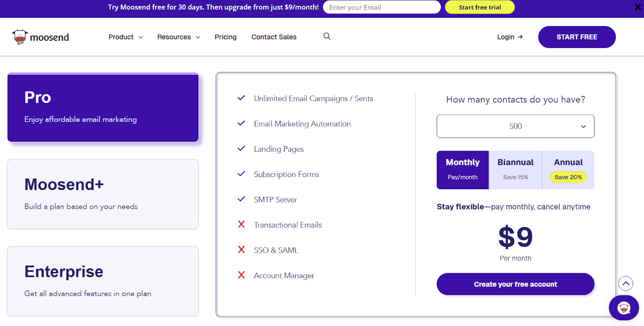This screenshot has height=326, width=644.
Task: Expand the Product menu
Action: pos(126,37)
